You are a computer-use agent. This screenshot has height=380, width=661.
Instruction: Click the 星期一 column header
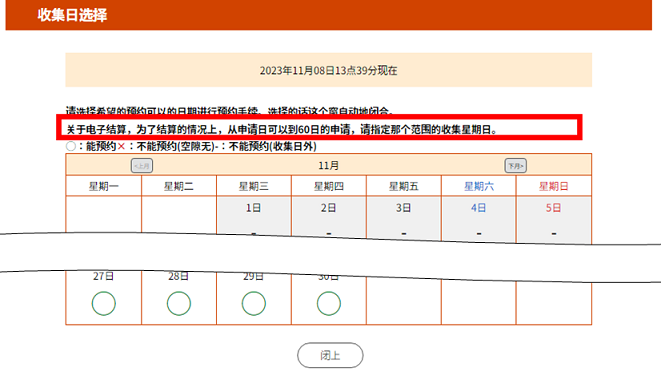pos(104,186)
